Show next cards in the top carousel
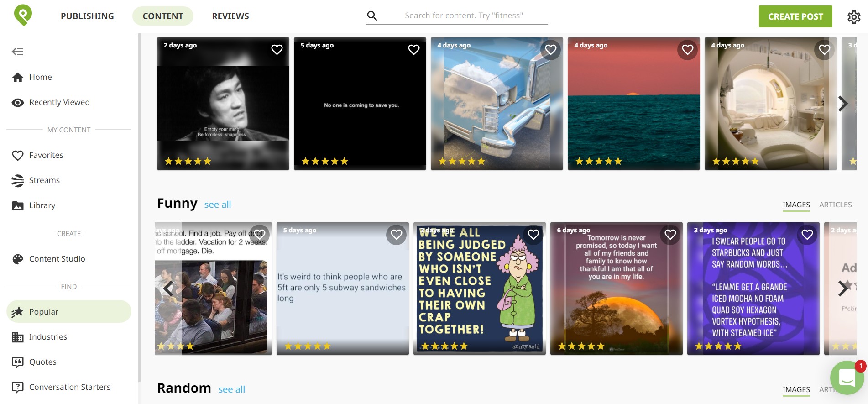This screenshot has width=868, height=404. (843, 104)
